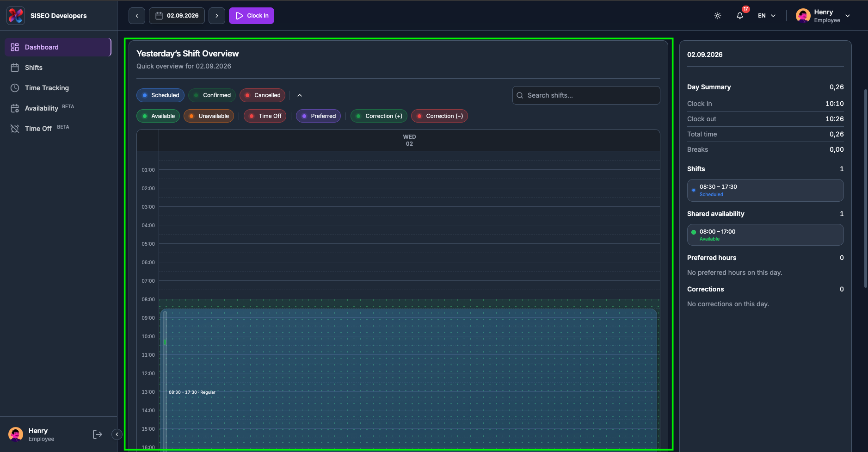Open the Time Tracking clock icon
The image size is (868, 452).
tap(15, 88)
